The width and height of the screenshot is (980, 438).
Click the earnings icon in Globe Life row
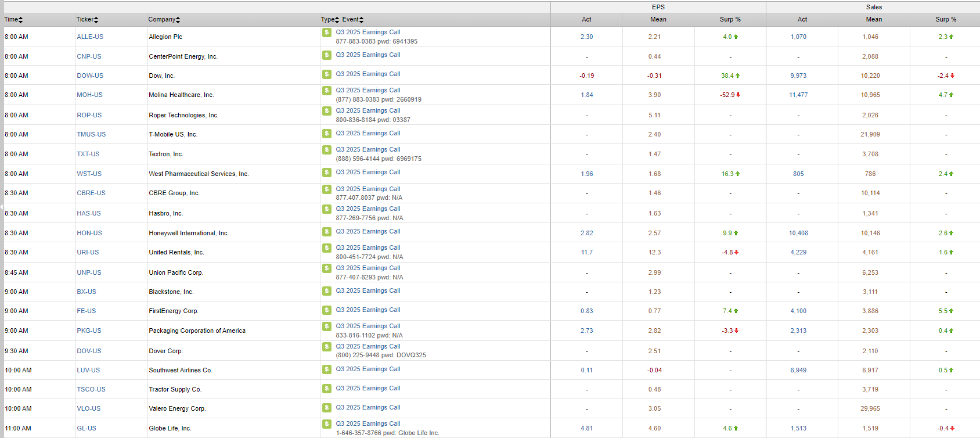[327, 424]
